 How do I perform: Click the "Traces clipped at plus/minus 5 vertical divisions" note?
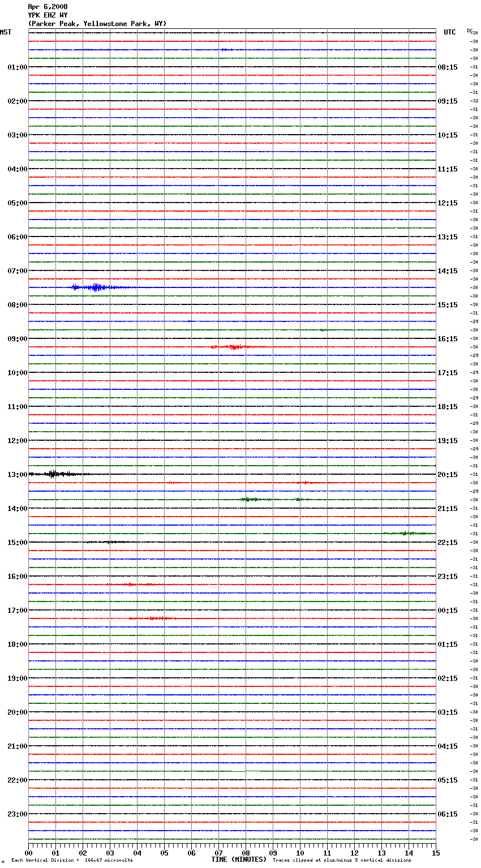pyautogui.click(x=342, y=861)
